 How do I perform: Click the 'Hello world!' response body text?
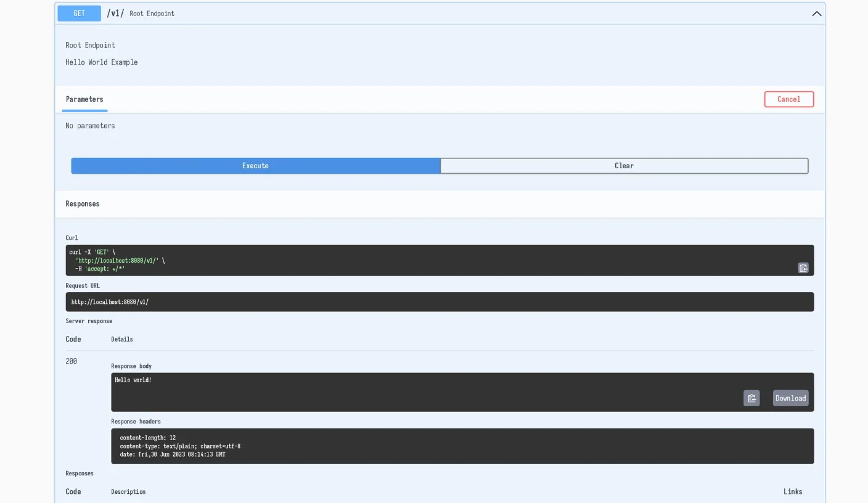(x=133, y=380)
